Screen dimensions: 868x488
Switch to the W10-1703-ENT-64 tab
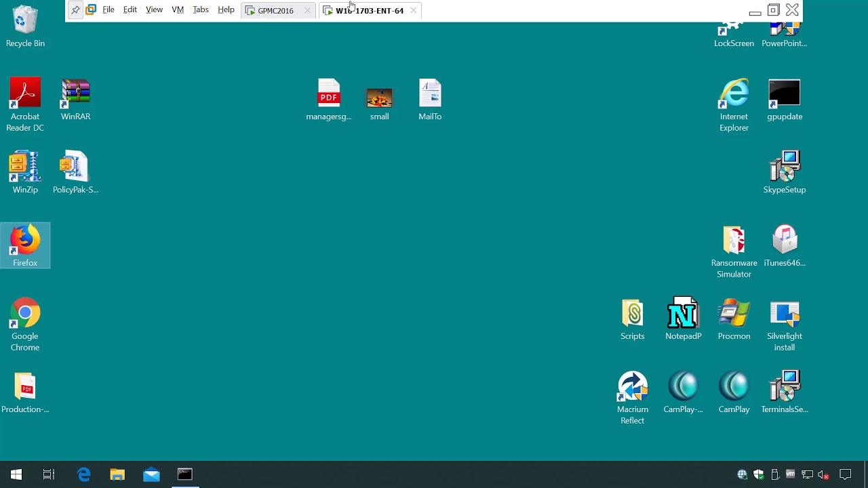click(x=370, y=11)
